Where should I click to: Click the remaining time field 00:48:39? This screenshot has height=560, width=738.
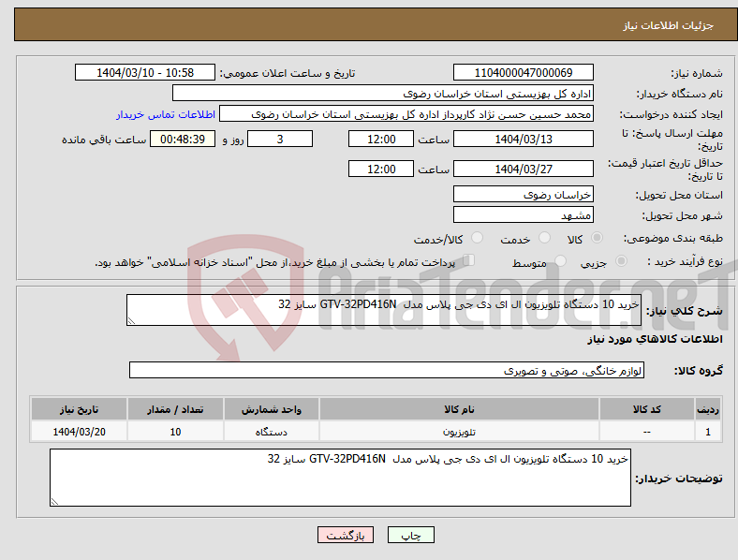[183, 139]
